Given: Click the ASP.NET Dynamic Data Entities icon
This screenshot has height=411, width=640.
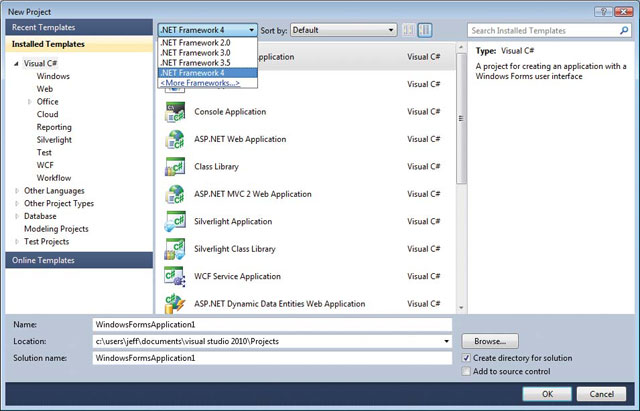Looking at the screenshot, I should pyautogui.click(x=175, y=304).
